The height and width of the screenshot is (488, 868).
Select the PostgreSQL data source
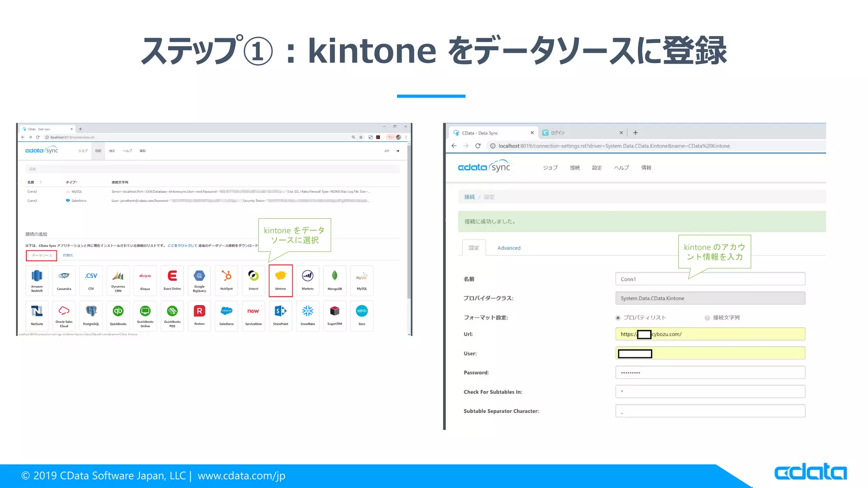(x=91, y=316)
